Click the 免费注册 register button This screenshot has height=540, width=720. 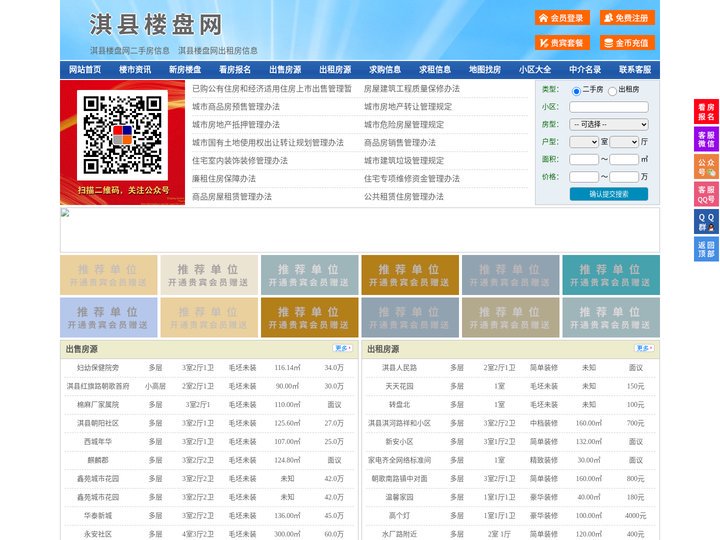pyautogui.click(x=627, y=18)
